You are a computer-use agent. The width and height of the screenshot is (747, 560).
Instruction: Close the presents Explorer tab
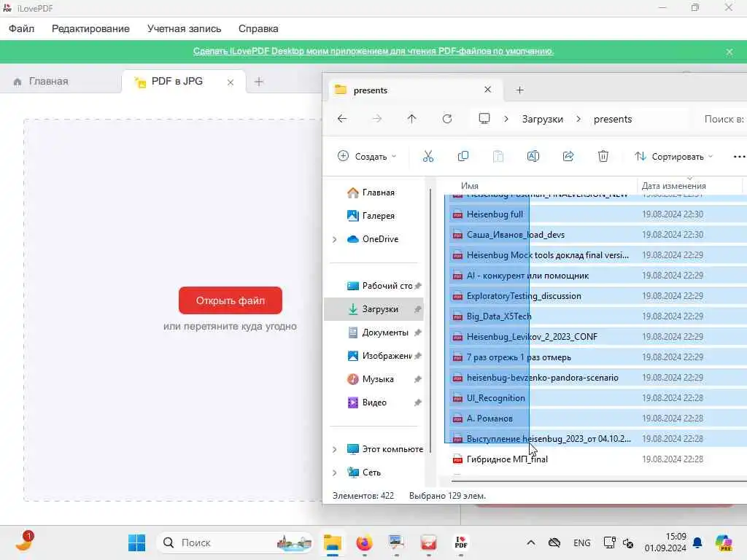pos(487,90)
